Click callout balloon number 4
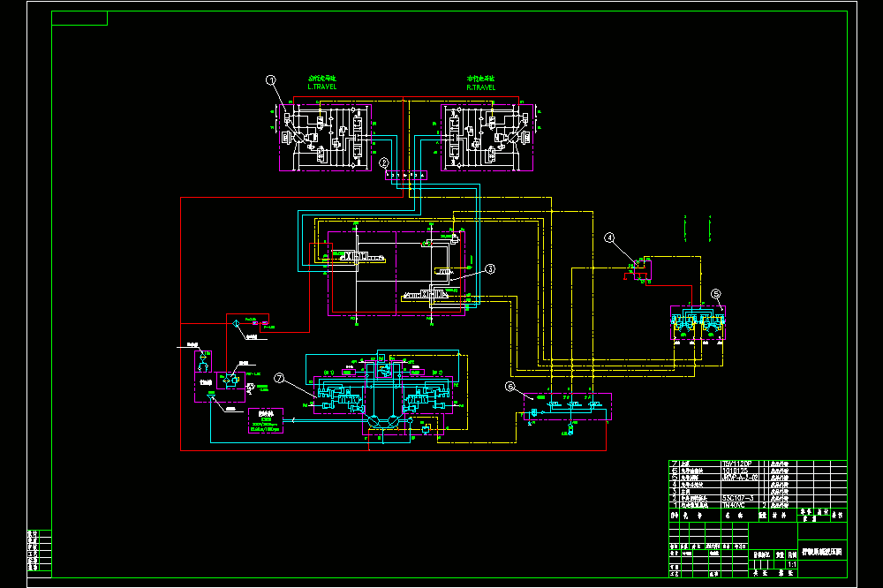 [609, 237]
